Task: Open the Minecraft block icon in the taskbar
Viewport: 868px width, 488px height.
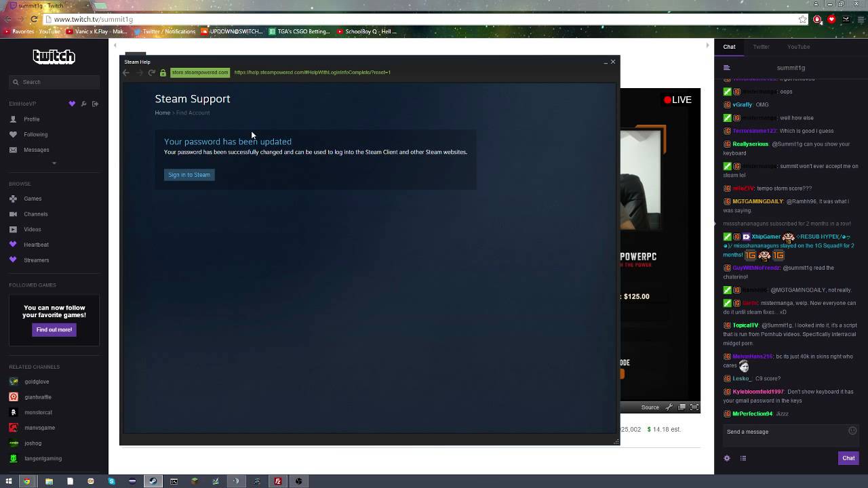Action: (x=195, y=481)
